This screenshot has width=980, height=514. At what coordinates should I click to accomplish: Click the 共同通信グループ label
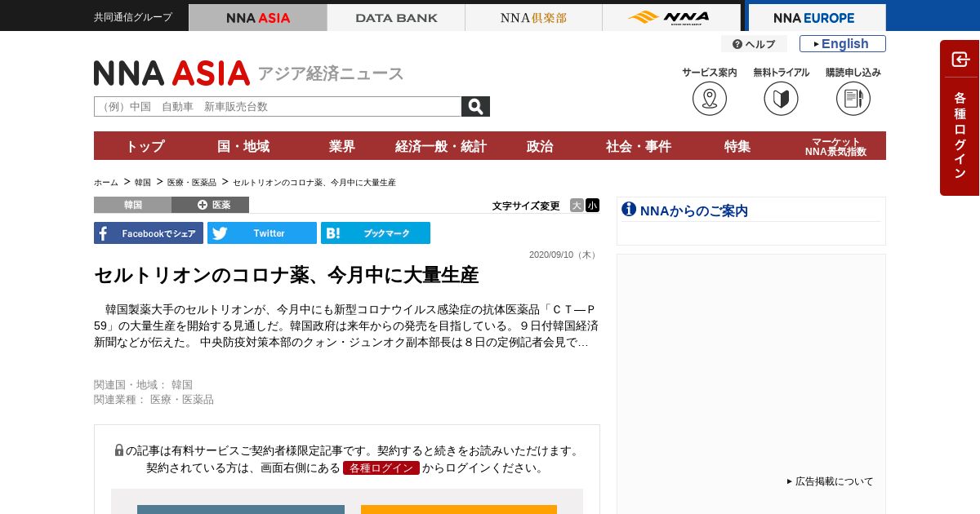tap(133, 17)
